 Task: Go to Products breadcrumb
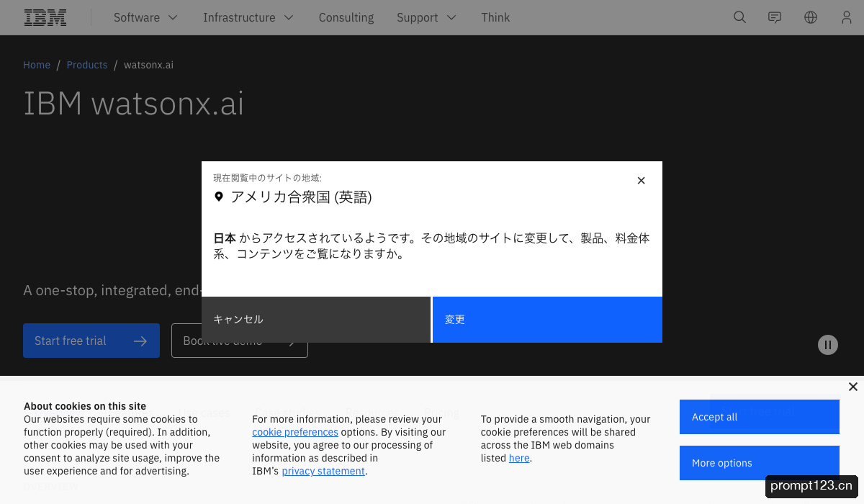87,65
